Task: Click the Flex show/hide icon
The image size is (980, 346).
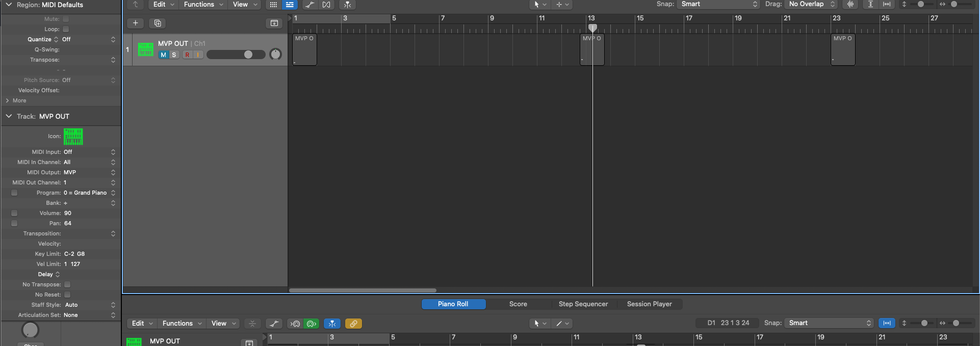Action: pos(326,5)
